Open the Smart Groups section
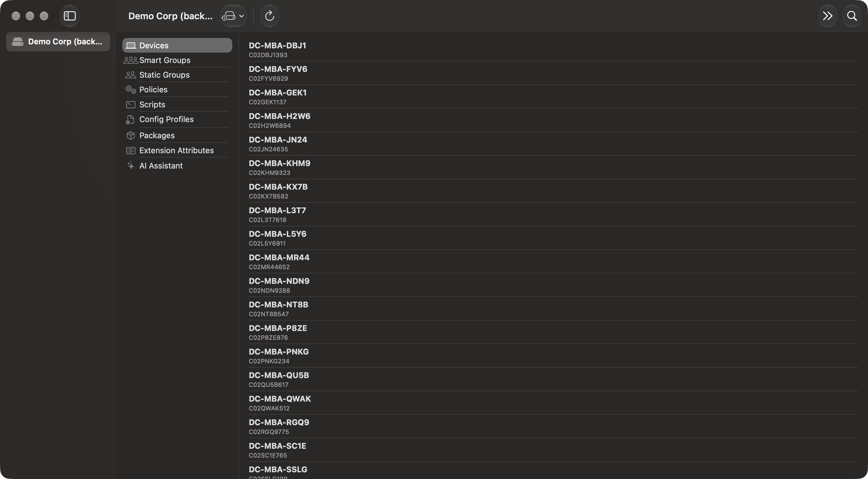 click(x=177, y=60)
